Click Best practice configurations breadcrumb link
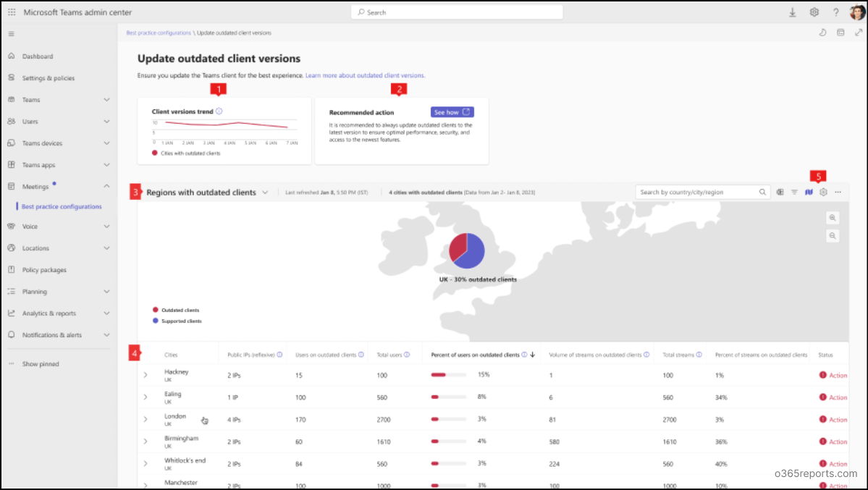Viewport: 868px width, 490px height. 159,33
